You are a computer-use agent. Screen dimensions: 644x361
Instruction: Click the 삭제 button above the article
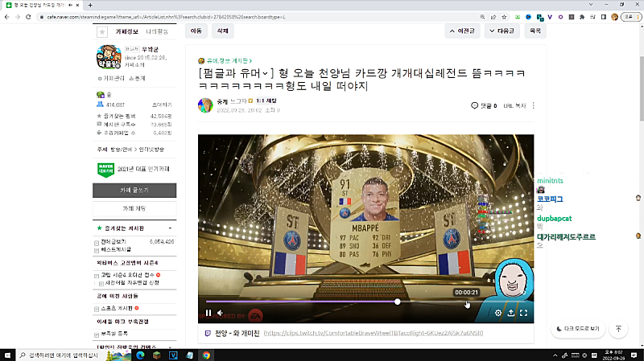223,31
